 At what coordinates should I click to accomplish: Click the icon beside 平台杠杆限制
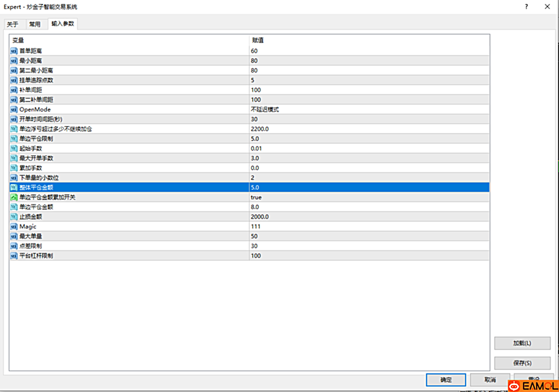pyautogui.click(x=13, y=256)
